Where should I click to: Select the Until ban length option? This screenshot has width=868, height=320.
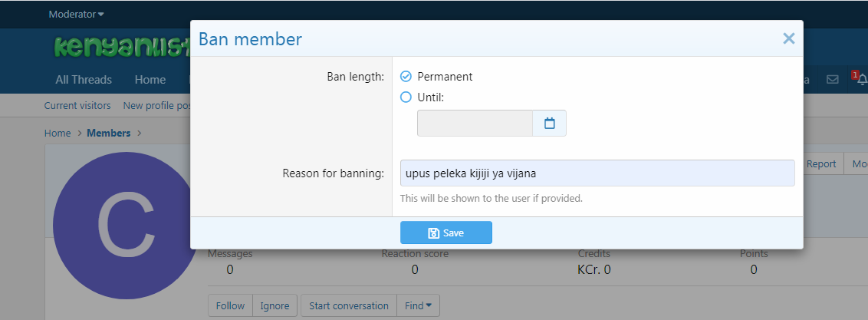tap(406, 97)
